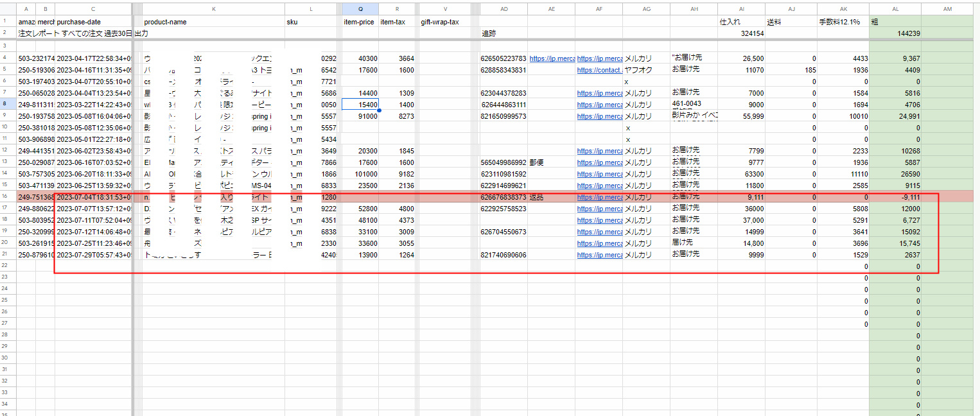Click the sku header cell

311,22
